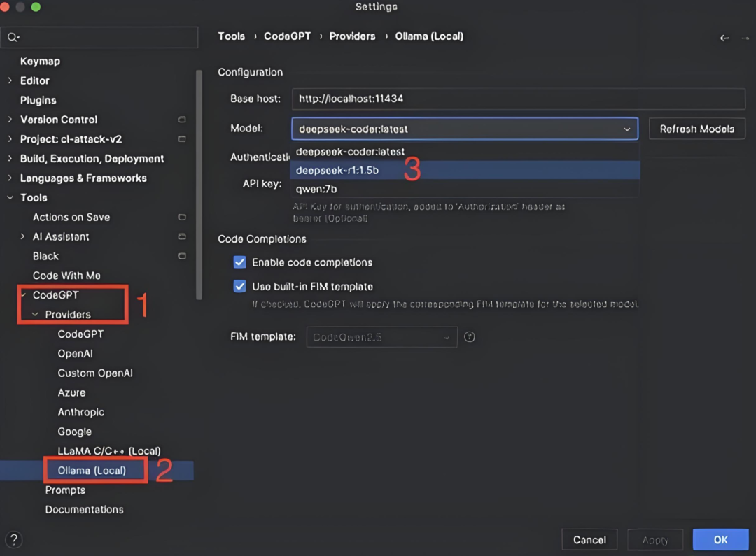This screenshot has width=756, height=556.
Task: Expand Languages & Frameworks section
Action: click(x=10, y=178)
